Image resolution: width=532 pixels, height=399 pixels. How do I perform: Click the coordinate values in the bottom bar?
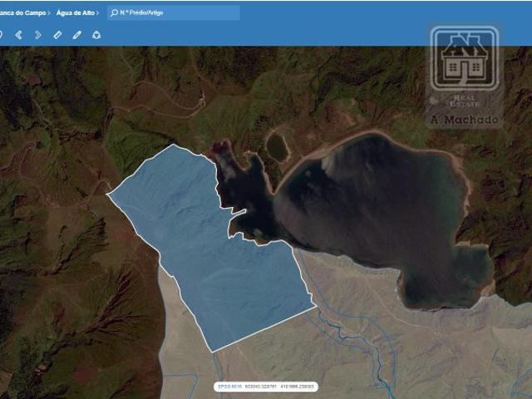coord(278,387)
